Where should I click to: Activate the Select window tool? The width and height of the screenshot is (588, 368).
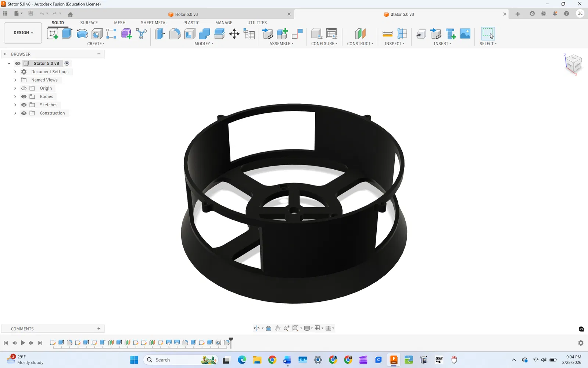click(x=488, y=34)
